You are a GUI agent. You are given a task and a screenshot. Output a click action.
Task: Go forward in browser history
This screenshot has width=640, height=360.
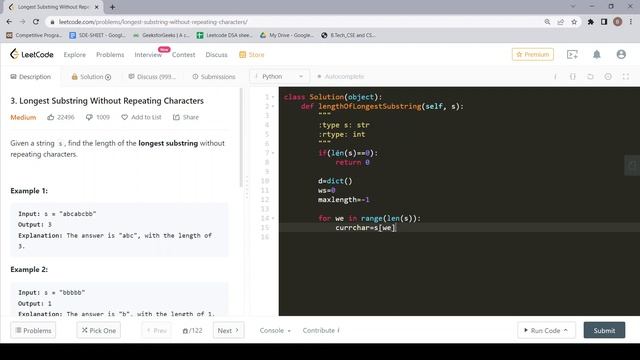[22, 22]
